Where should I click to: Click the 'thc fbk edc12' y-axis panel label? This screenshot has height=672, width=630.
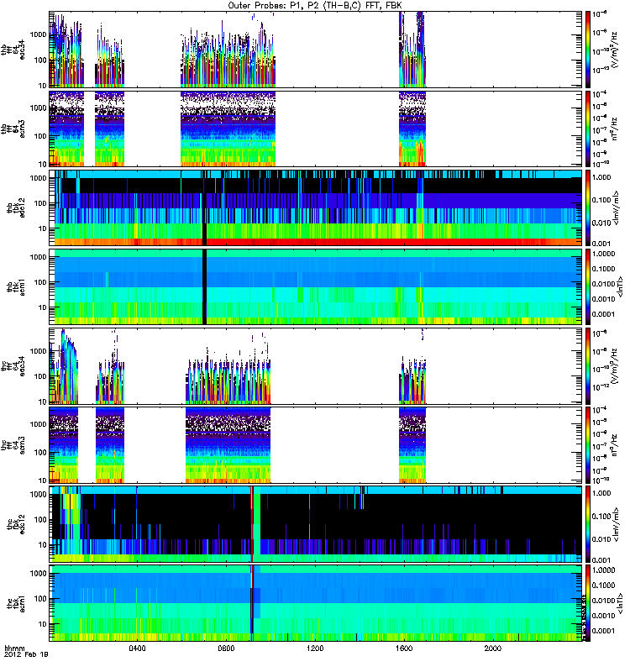pos(16,524)
